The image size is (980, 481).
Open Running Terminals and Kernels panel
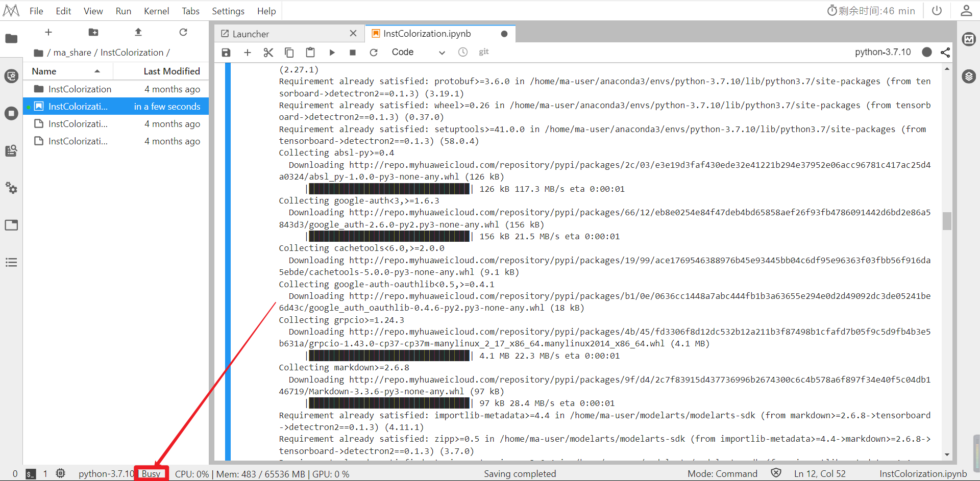[11, 113]
